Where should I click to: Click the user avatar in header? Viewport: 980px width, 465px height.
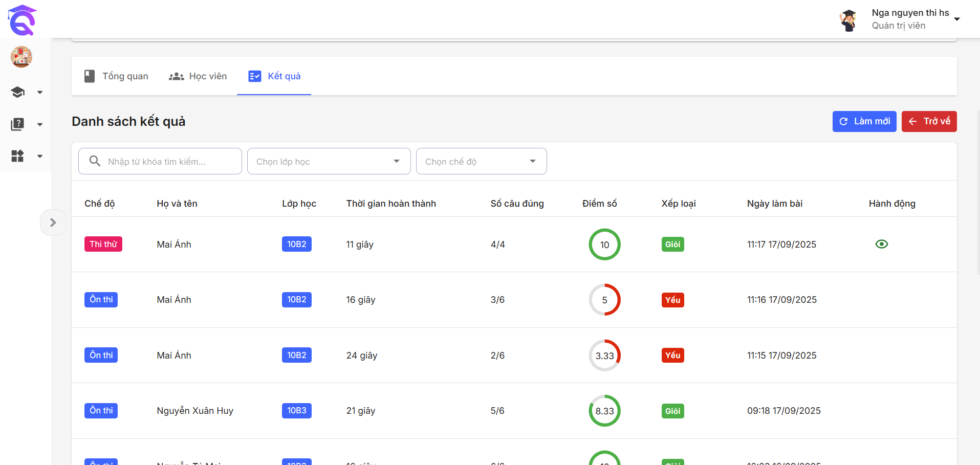click(x=849, y=20)
